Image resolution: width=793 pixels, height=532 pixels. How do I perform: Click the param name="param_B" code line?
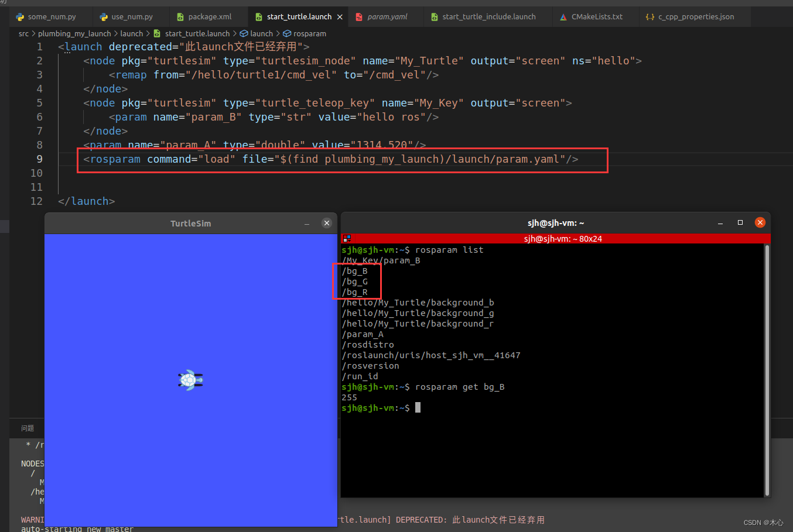[x=274, y=117]
